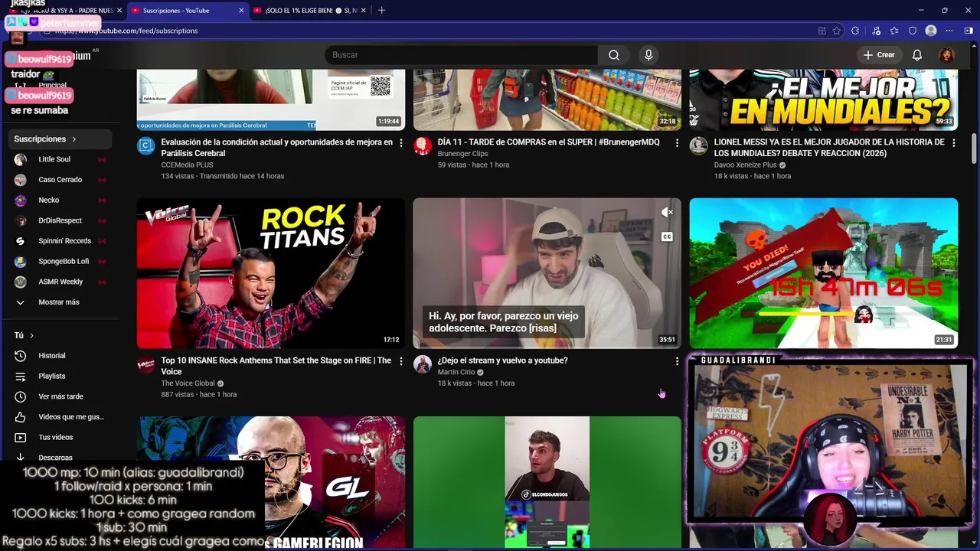Bookmark this page with the star icon
Viewport: 980px width, 551px height.
pos(837,31)
